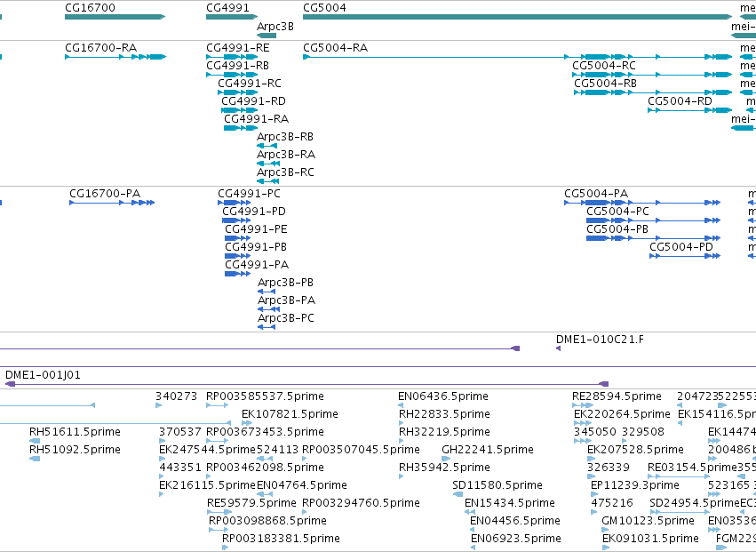Click the CG5004 gene label
The image size is (756, 552).
pyautogui.click(x=324, y=8)
